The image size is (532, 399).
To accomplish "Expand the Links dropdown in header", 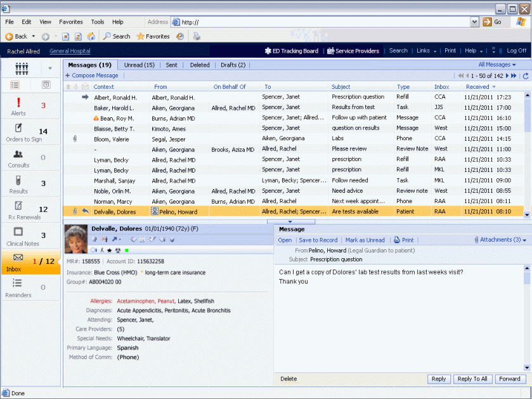I will point(425,51).
